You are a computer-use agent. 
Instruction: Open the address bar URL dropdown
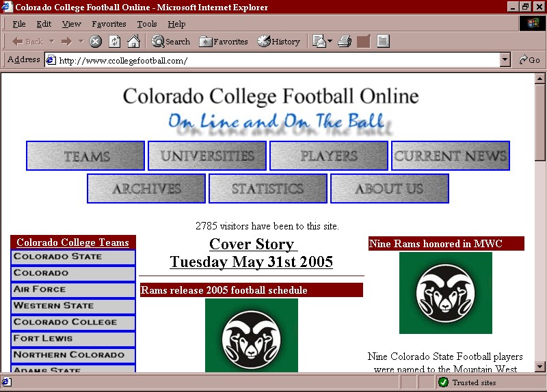[x=505, y=60]
